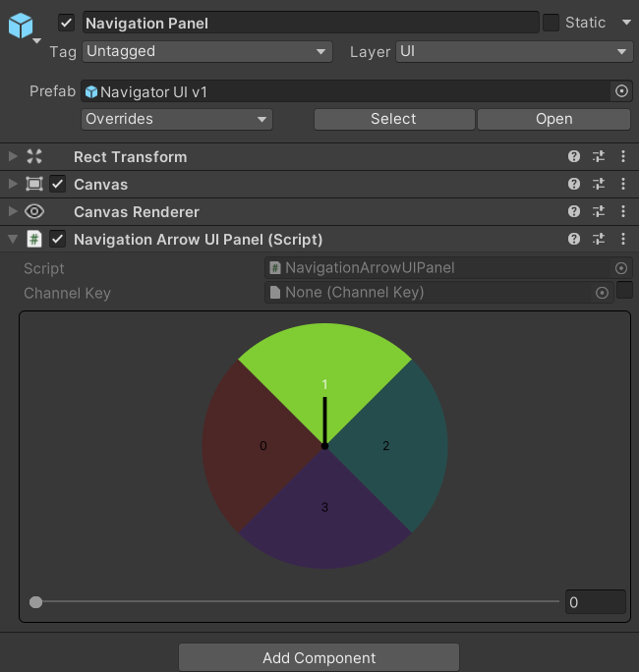Open Canvas preset selector icon

[x=599, y=184]
